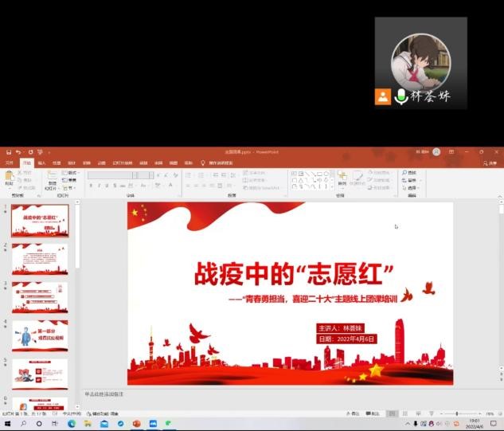This screenshot has height=431, width=504.
Task: Open the Arrange tool in Drawing group
Action: [x=342, y=178]
